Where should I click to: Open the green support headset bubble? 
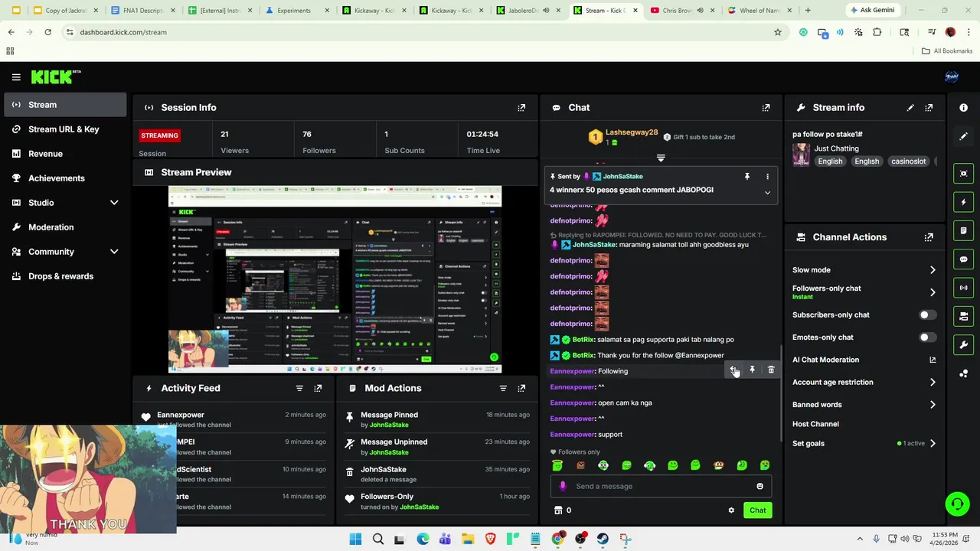[x=957, y=504]
